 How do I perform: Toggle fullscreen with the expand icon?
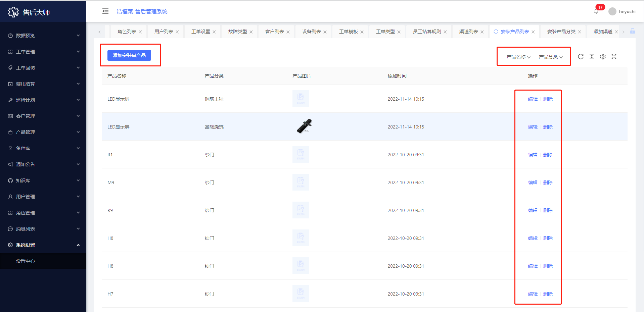click(x=614, y=57)
